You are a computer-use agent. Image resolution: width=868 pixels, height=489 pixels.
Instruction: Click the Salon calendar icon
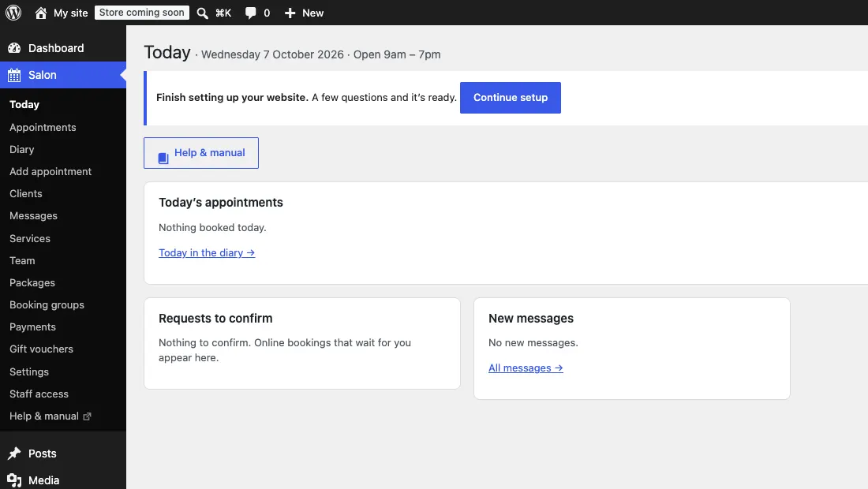[x=14, y=75]
